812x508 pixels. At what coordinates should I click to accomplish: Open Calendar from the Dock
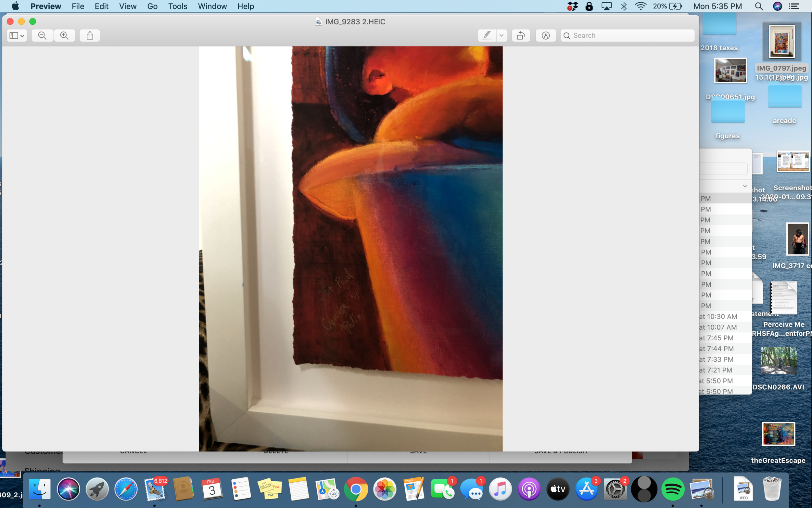[x=212, y=489]
